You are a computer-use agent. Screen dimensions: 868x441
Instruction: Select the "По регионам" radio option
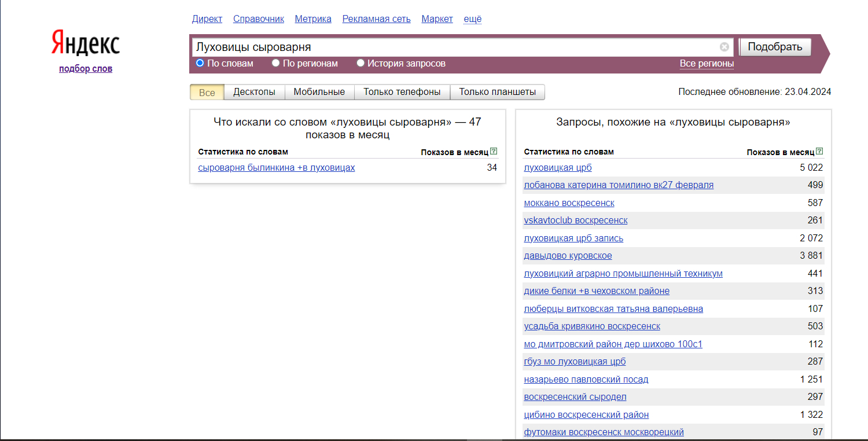pyautogui.click(x=276, y=63)
